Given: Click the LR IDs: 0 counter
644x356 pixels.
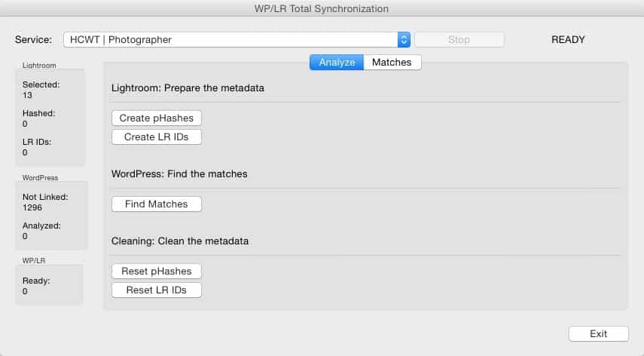Looking at the screenshot, I should pyautogui.click(x=37, y=147).
